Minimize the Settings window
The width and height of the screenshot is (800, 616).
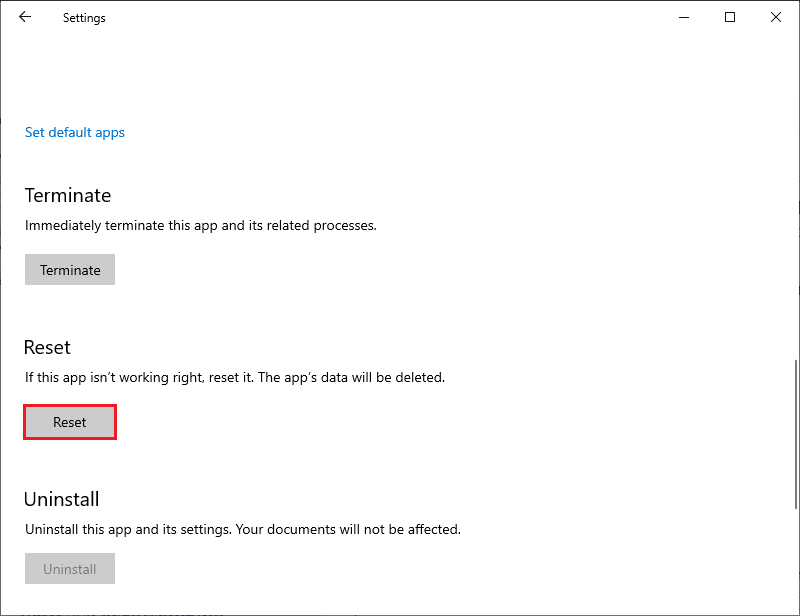pos(684,17)
